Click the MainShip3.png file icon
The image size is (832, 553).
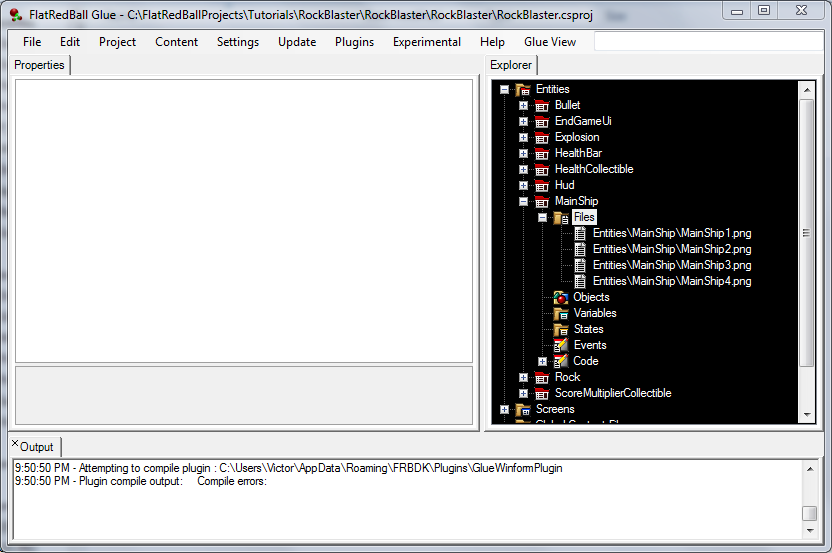[x=580, y=265]
